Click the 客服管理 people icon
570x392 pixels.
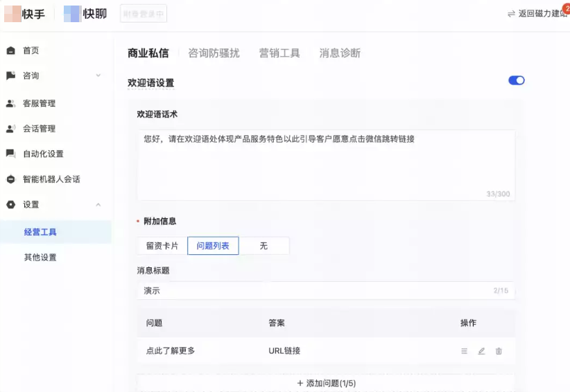(11, 103)
